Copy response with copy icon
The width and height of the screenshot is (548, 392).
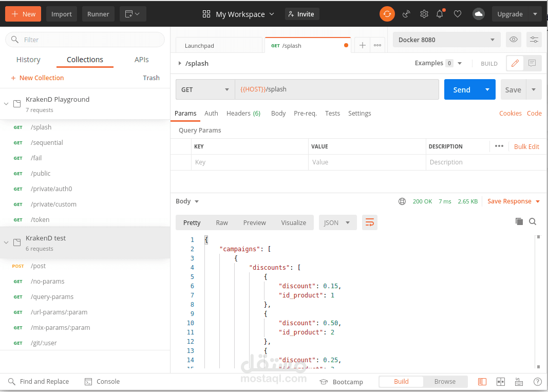point(519,221)
